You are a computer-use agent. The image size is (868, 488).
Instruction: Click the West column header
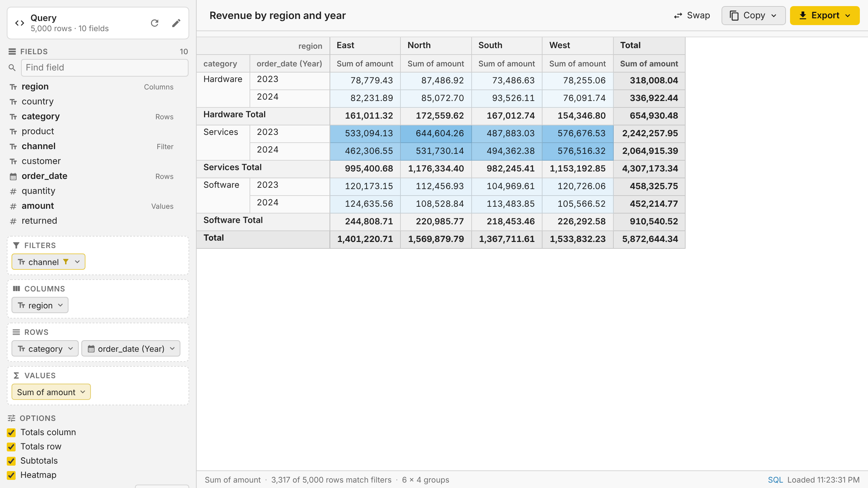pyautogui.click(x=578, y=45)
